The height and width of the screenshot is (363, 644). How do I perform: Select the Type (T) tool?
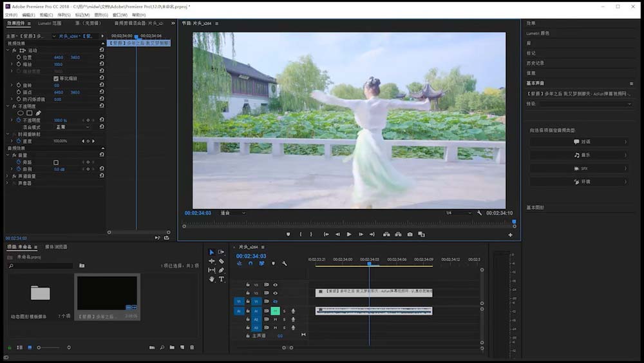point(222,279)
